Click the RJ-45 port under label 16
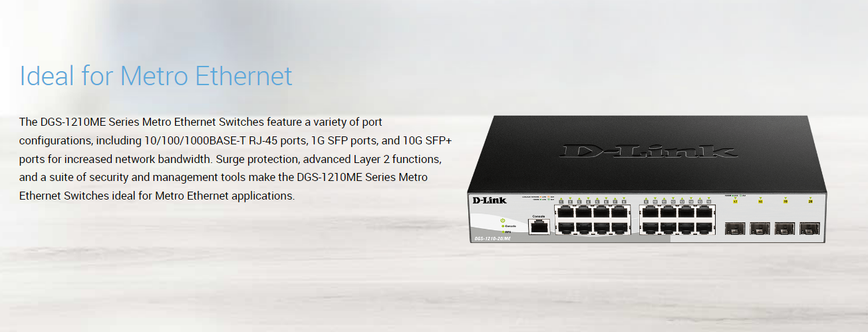 pyautogui.click(x=704, y=228)
